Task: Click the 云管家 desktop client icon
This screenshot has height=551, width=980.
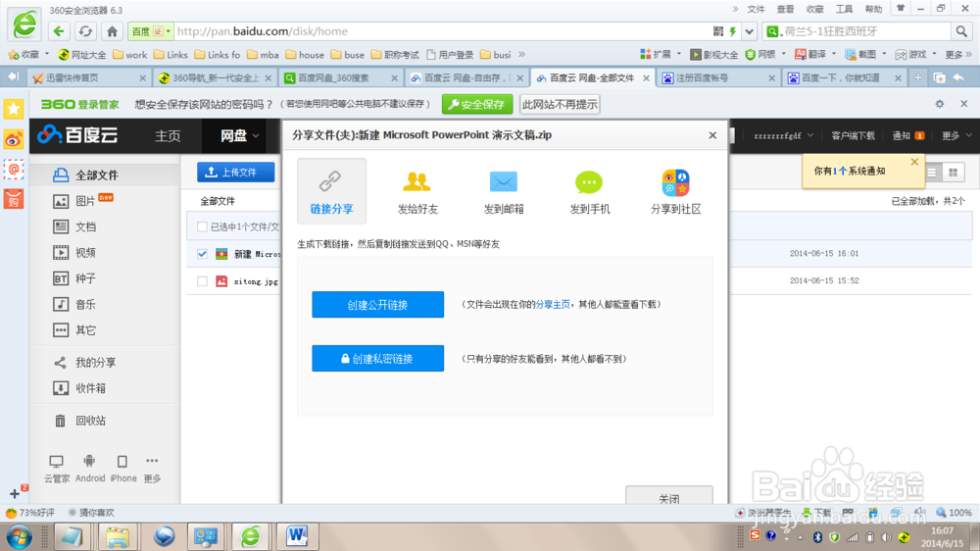Action: tap(56, 469)
